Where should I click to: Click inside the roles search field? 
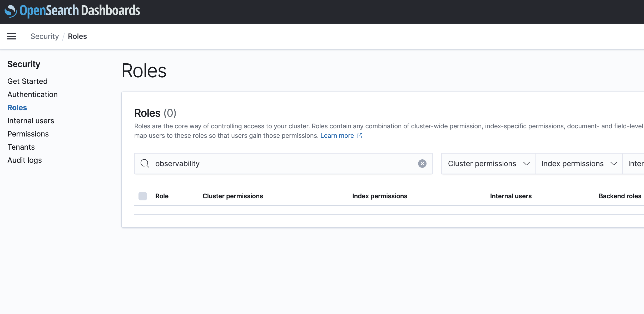click(x=263, y=163)
